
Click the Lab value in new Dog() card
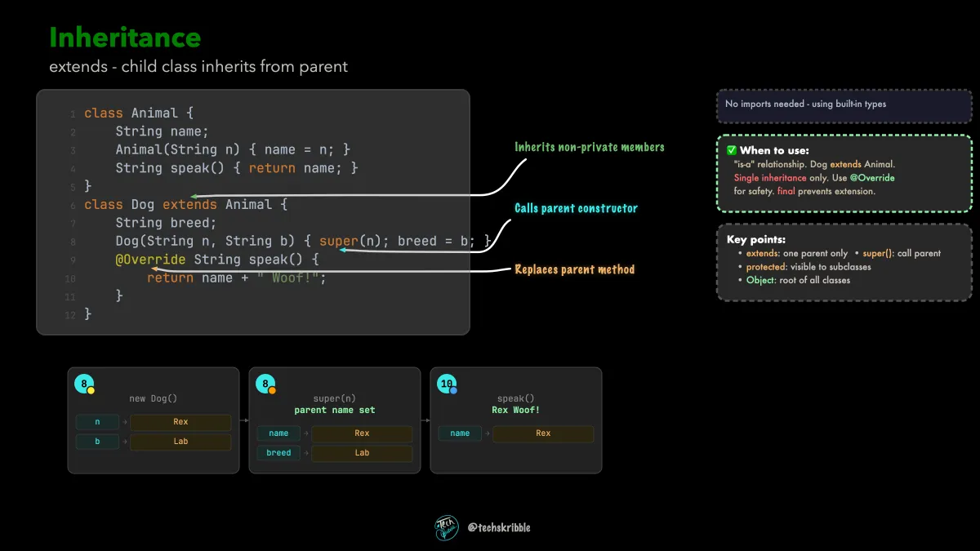coord(180,442)
